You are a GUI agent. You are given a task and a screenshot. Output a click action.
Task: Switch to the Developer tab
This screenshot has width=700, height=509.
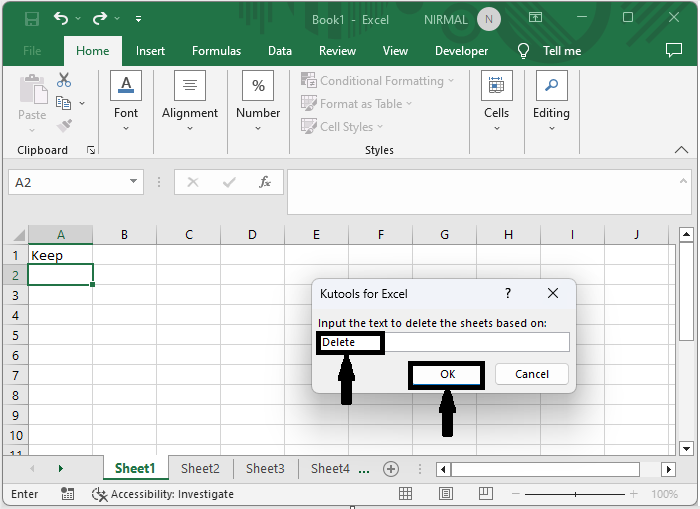coord(462,51)
